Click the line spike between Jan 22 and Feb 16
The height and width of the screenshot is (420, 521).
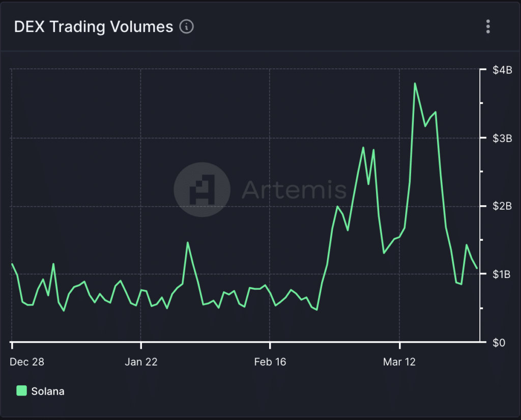click(187, 242)
